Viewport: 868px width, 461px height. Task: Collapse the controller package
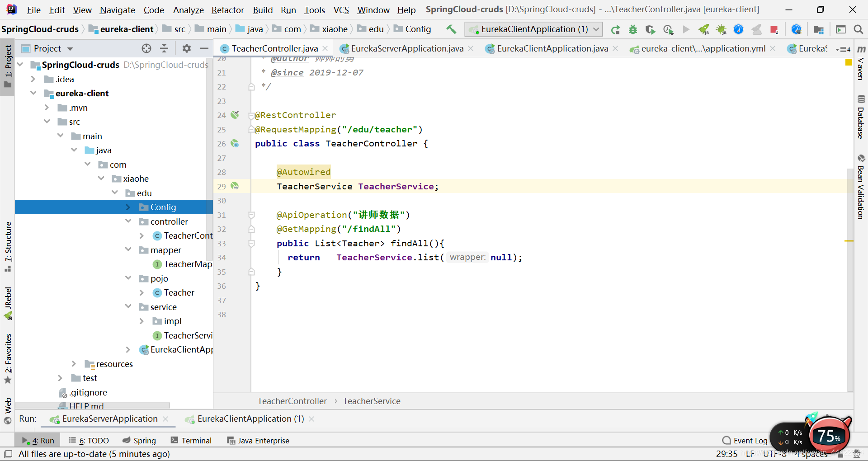tap(128, 221)
